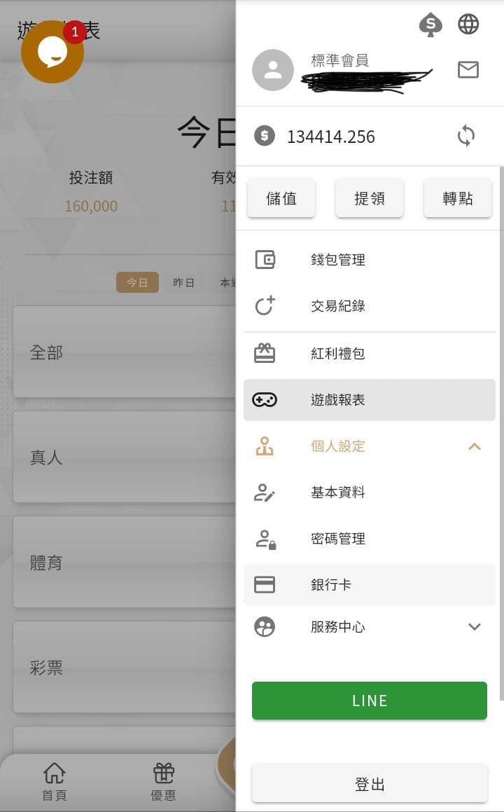This screenshot has width=504, height=812.
Task: Click the green LINE button
Action: (370, 701)
